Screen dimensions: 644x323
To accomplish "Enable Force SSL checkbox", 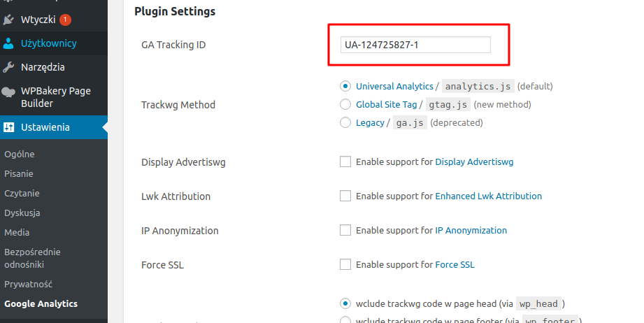I will [345, 264].
